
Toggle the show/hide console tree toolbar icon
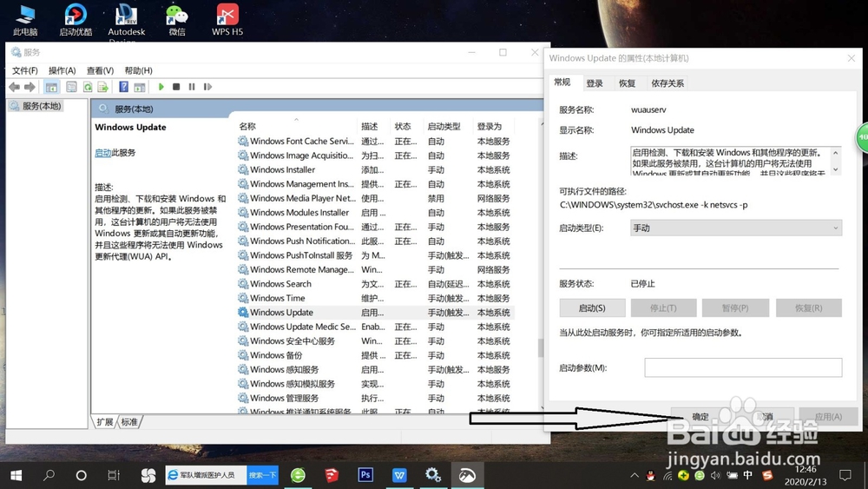pos(51,87)
